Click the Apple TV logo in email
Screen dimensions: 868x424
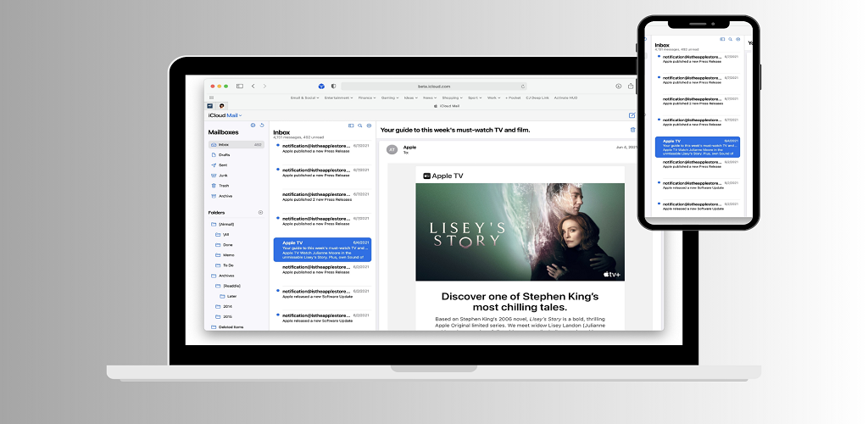pyautogui.click(x=442, y=176)
